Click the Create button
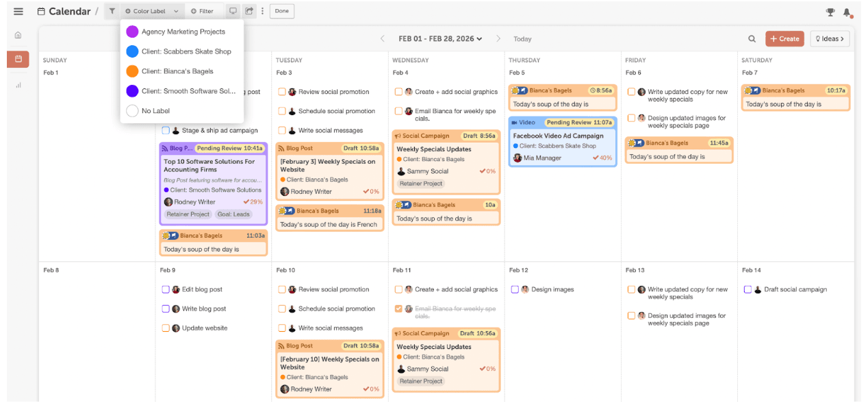Viewport: 868px width, 403px height. (x=784, y=39)
